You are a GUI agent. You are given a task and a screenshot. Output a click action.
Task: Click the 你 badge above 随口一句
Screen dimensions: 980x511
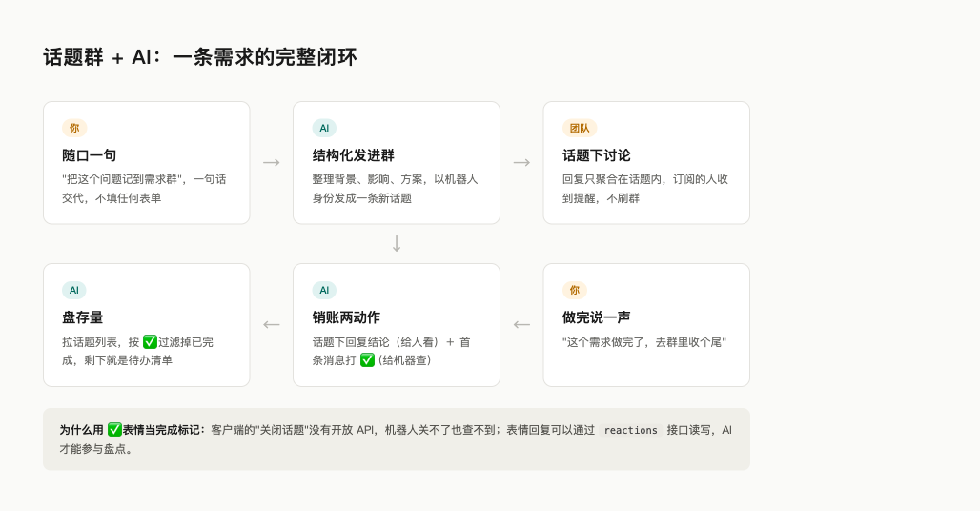pyautogui.click(x=74, y=128)
